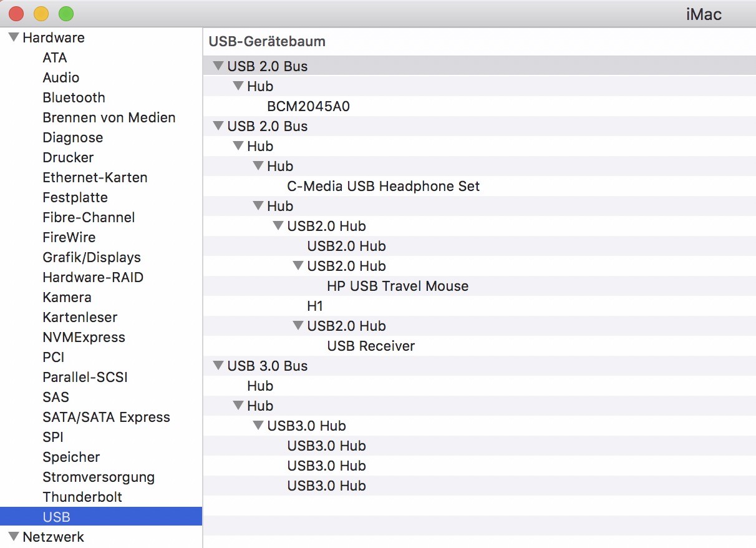
Task: Collapse the USB 3.0 Bus triangle
Action: (218, 366)
